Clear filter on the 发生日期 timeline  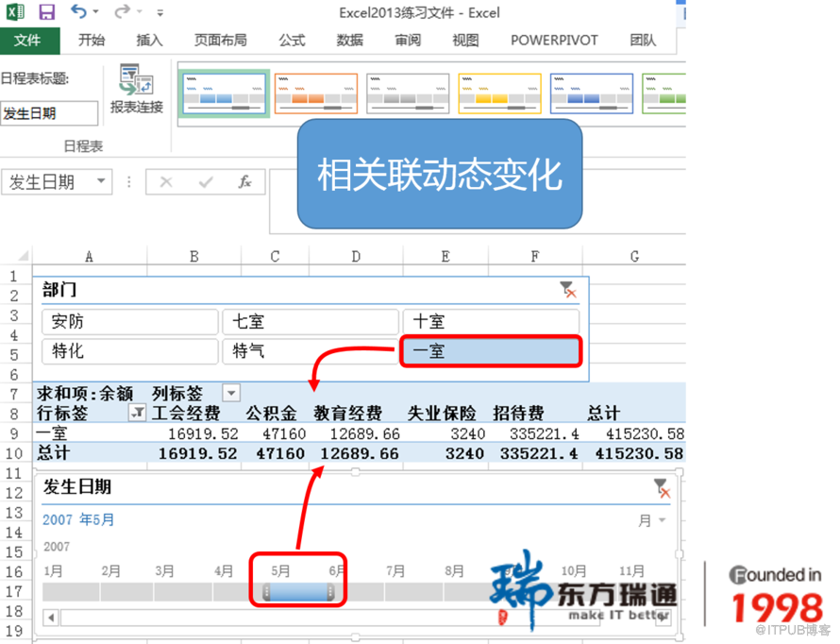coord(663,487)
